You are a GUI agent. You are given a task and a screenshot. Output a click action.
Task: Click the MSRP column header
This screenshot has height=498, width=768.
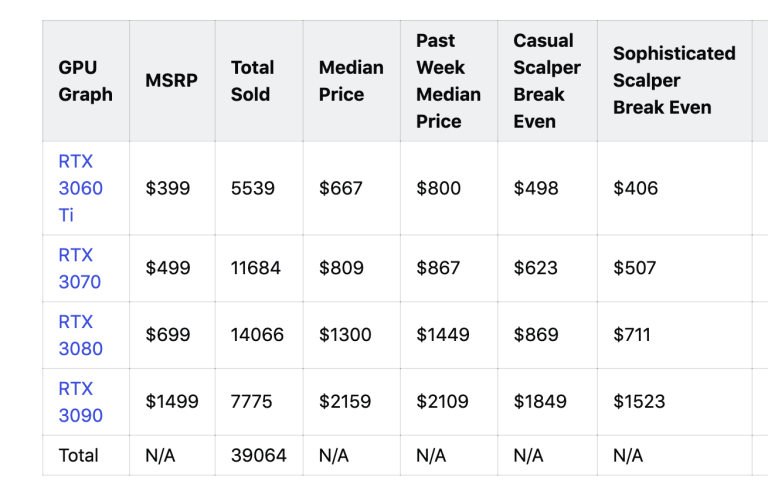pos(171,80)
